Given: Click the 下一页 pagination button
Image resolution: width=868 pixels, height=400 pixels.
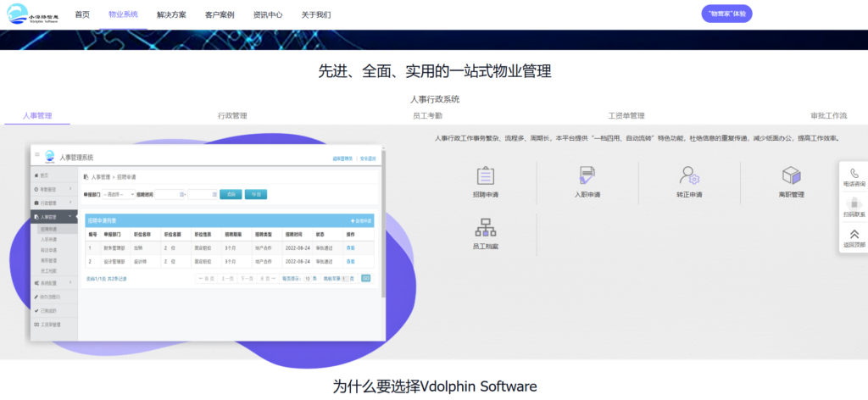Looking at the screenshot, I should tap(247, 279).
